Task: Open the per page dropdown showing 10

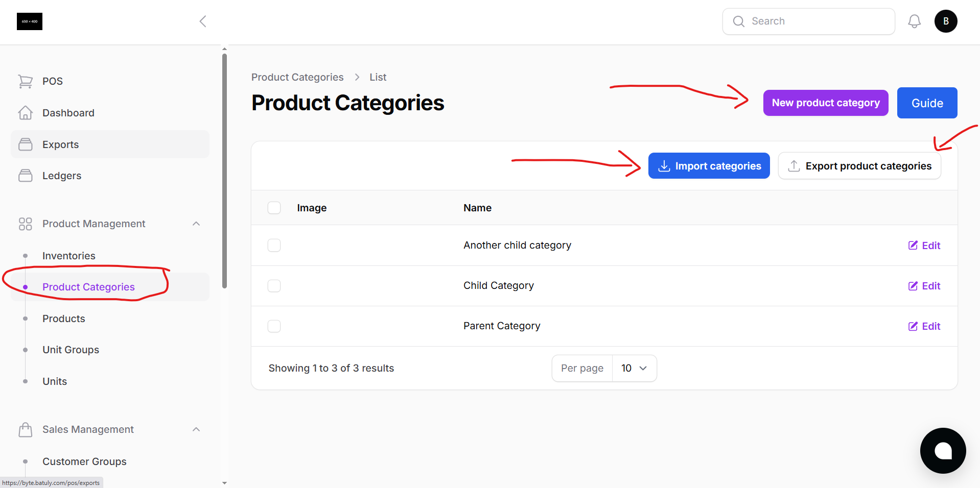Action: tap(634, 368)
